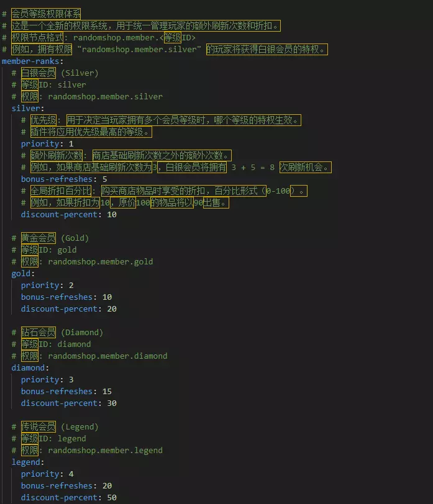This screenshot has width=433, height=504.
Task: Click comment '传说会员 (Legend)'
Action: (55, 426)
